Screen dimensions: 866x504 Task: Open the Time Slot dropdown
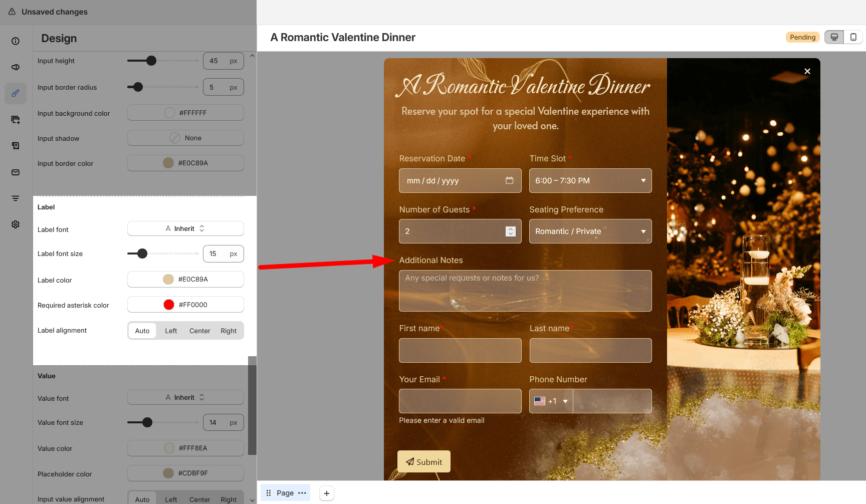tap(590, 180)
